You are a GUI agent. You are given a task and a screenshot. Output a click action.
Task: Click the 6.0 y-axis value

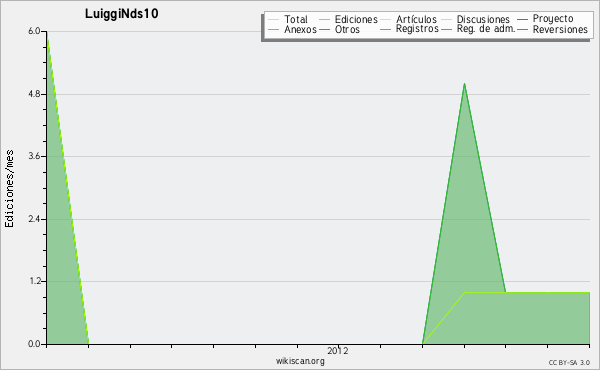point(34,31)
